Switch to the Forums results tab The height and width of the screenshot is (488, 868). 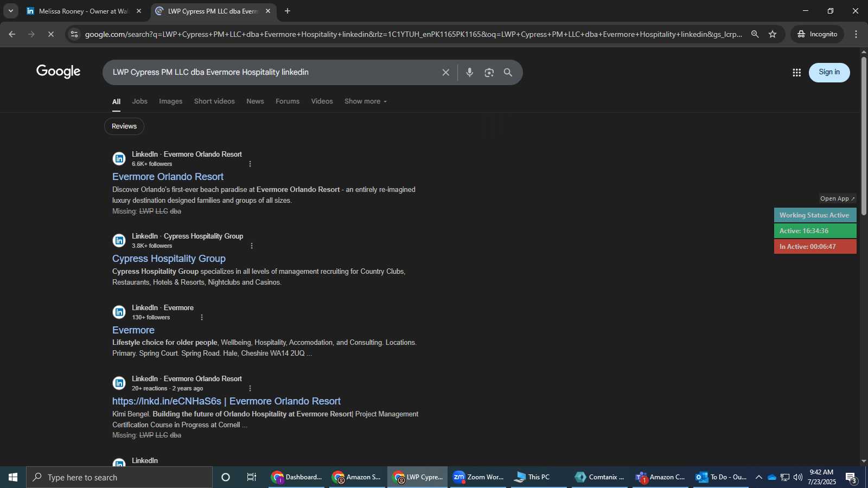pos(288,101)
